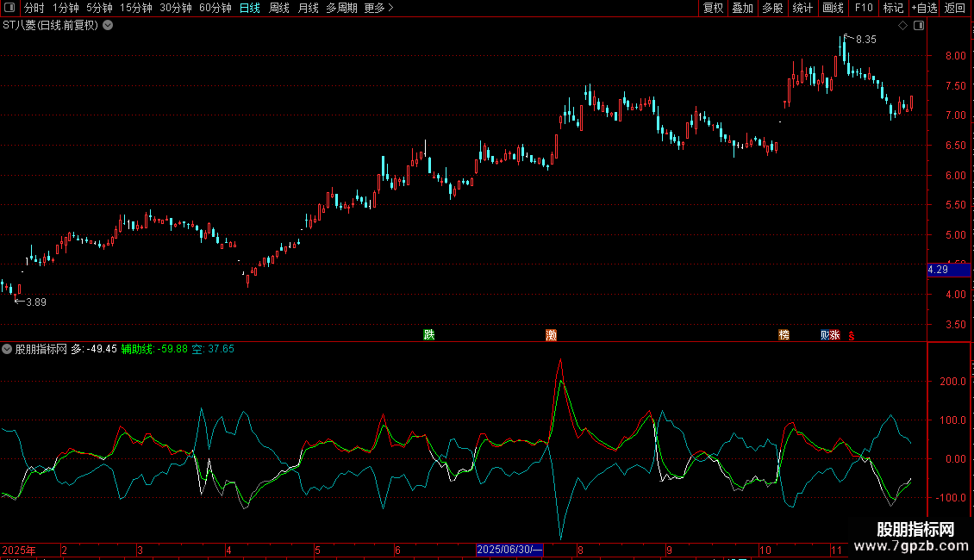This screenshot has width=974, height=560.
Task: Click the 榜 event marker
Action: pyautogui.click(x=784, y=335)
